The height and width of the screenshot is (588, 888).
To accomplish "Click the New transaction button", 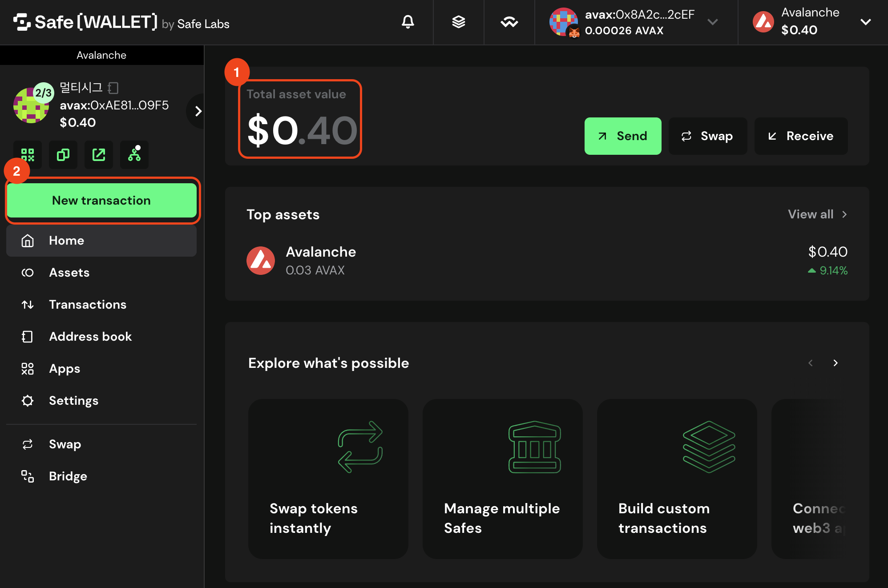I will (x=101, y=201).
